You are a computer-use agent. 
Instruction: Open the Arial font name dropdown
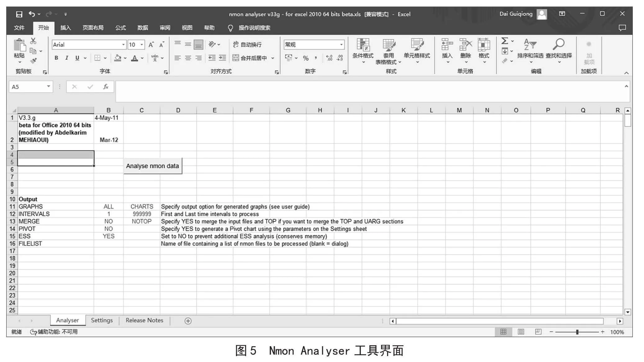click(123, 45)
